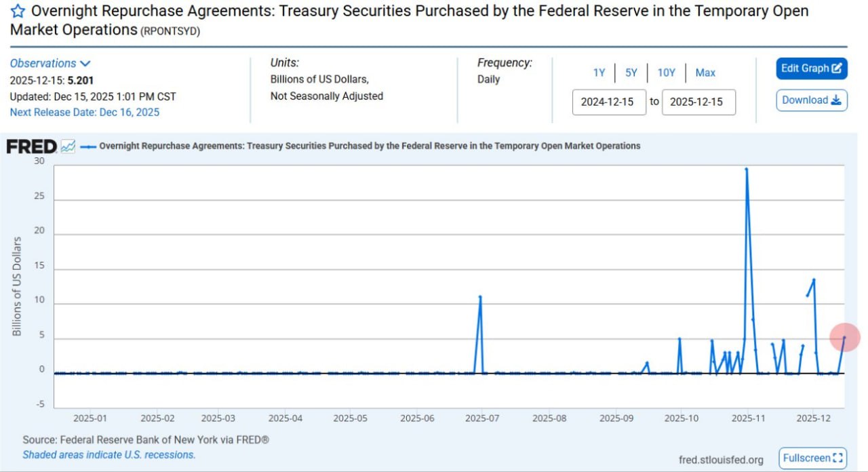Click the July 2025 spike data point
The image size is (868, 472).
click(x=480, y=296)
